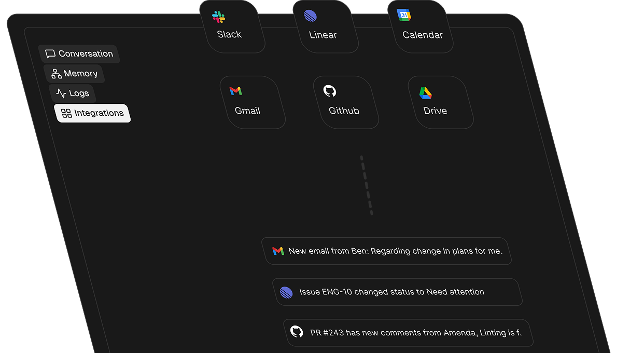Click the Google Calendar logo icon
This screenshot has width=644, height=353.
pyautogui.click(x=404, y=15)
